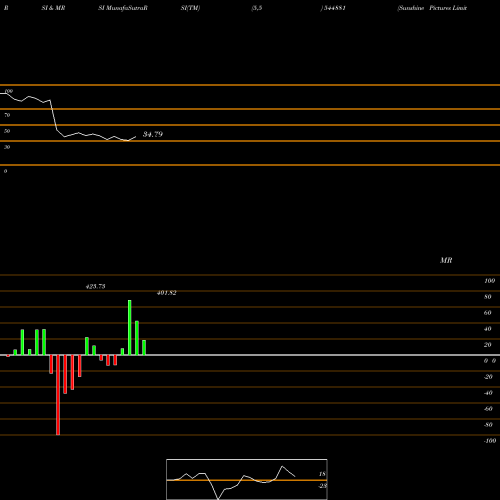Image resolution: width=500 pixels, height=500 pixels.
Task: Select the 70 level label on the RSI axis
Action: (x=7, y=115)
